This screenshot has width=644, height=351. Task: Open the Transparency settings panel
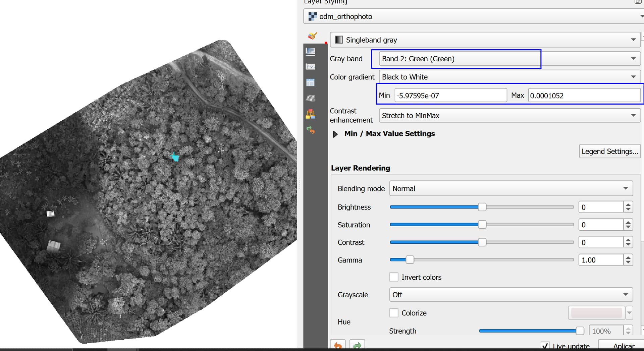point(310,51)
